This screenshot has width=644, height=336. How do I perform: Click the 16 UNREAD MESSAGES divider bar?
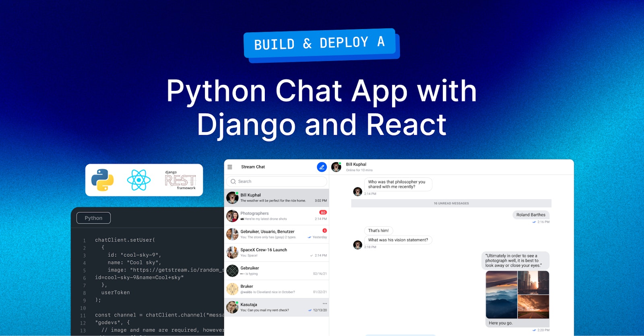pyautogui.click(x=451, y=203)
